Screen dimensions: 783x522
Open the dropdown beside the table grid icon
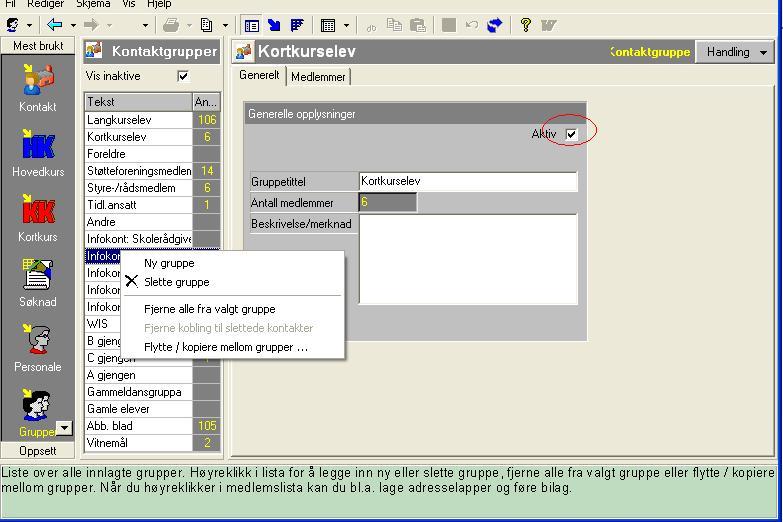click(346, 25)
